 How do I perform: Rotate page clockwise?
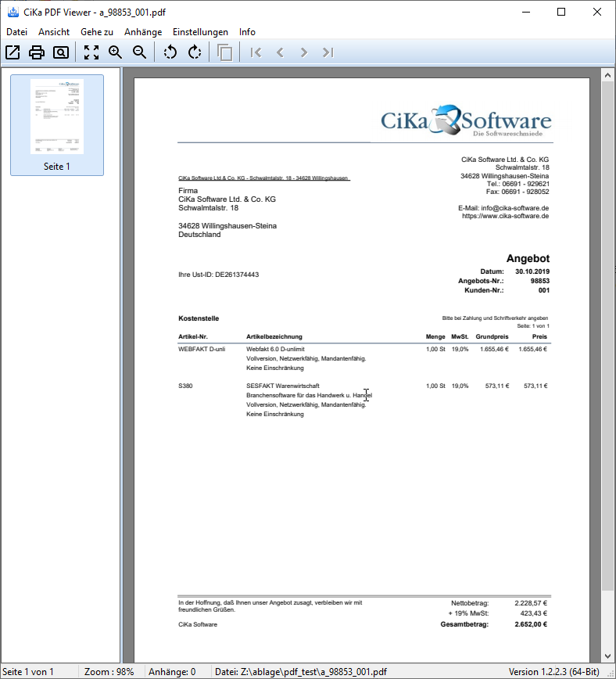click(x=195, y=52)
